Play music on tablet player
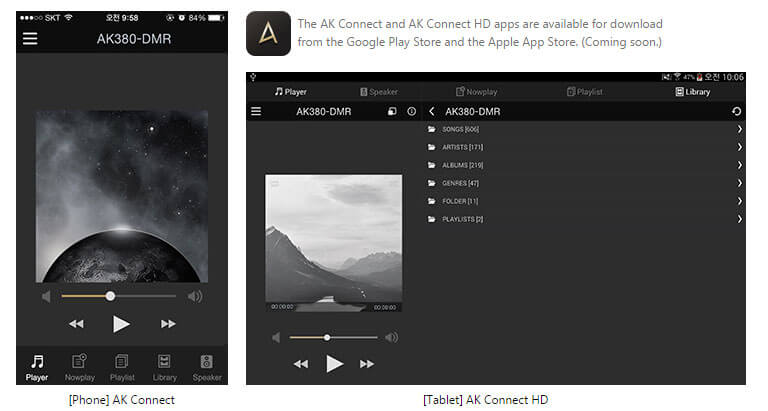 point(335,364)
